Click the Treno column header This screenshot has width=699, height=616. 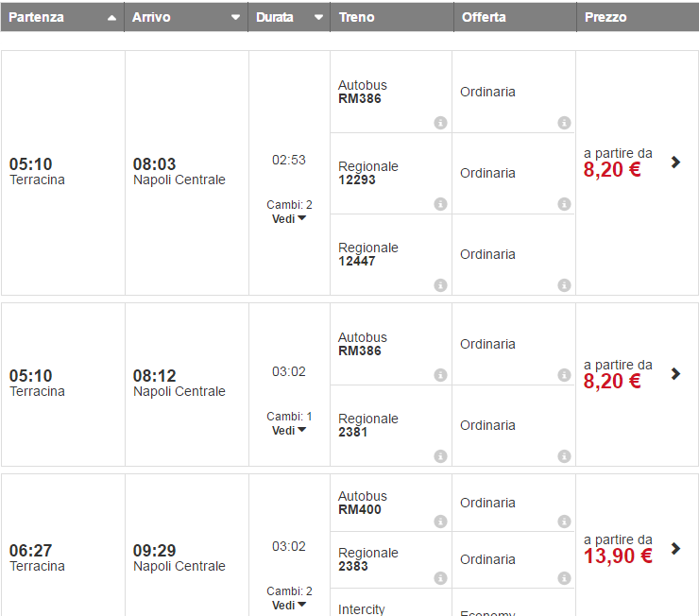tap(391, 17)
